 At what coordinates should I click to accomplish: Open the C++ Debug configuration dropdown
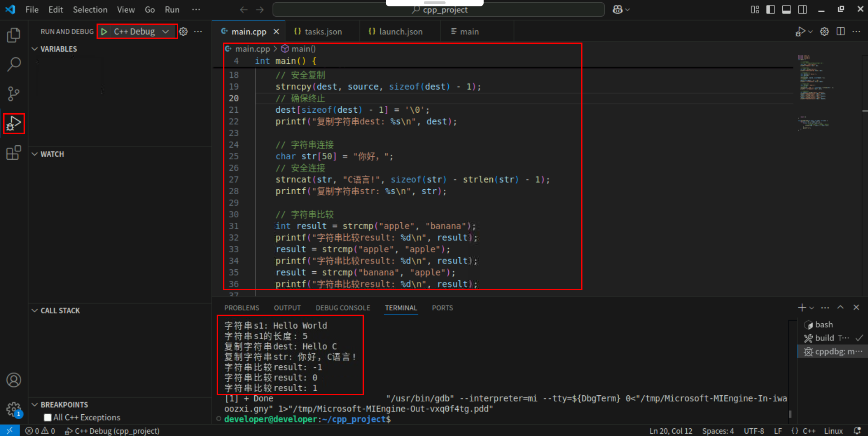(165, 32)
